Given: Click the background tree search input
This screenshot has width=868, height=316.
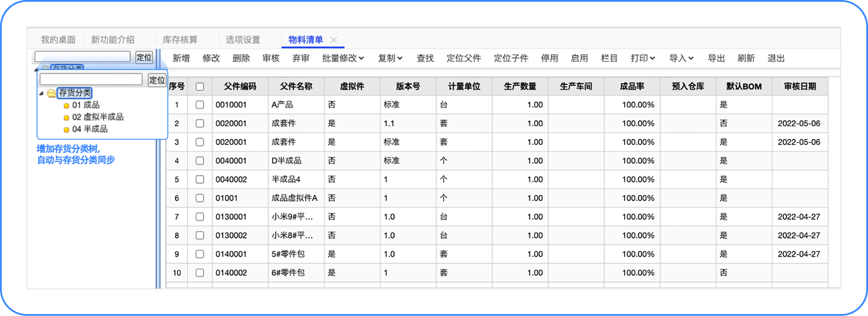Looking at the screenshot, I should tap(82, 57).
